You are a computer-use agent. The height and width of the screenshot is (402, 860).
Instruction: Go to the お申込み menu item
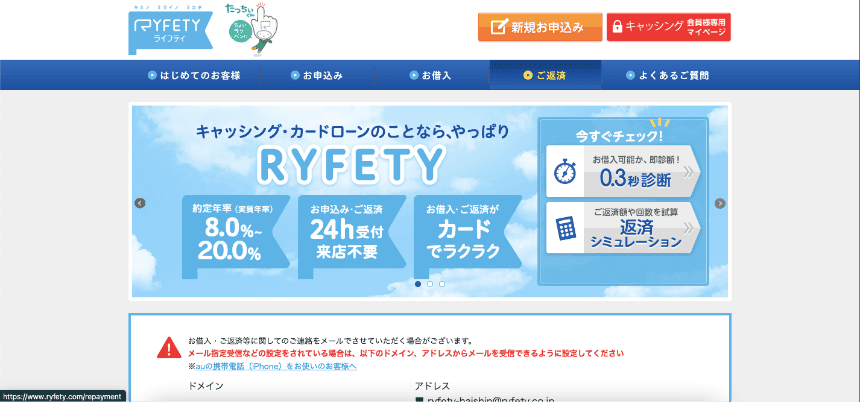317,76
